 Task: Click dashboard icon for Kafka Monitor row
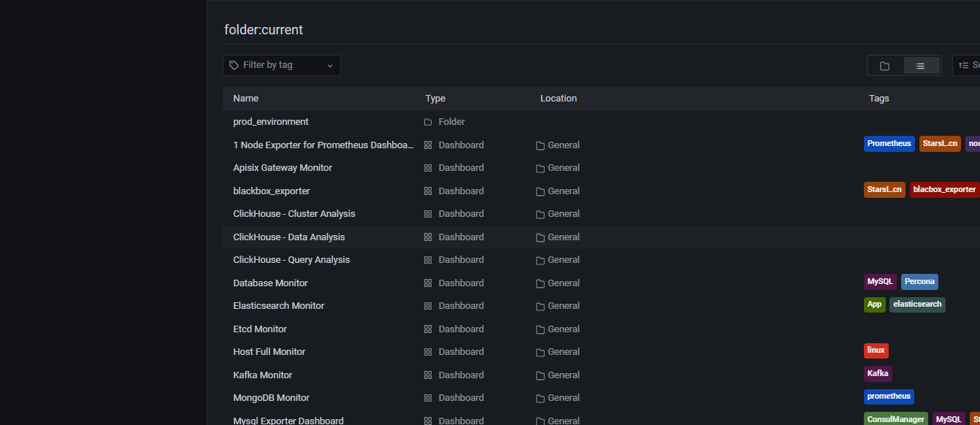428,375
